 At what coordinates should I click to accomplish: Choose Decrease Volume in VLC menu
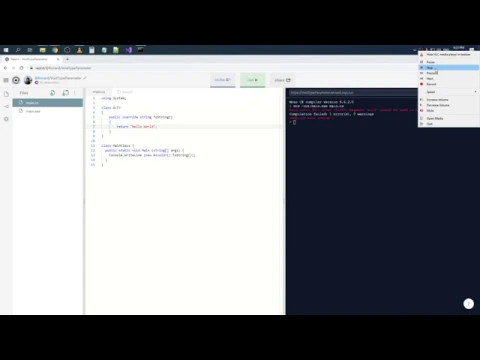click(x=449, y=105)
